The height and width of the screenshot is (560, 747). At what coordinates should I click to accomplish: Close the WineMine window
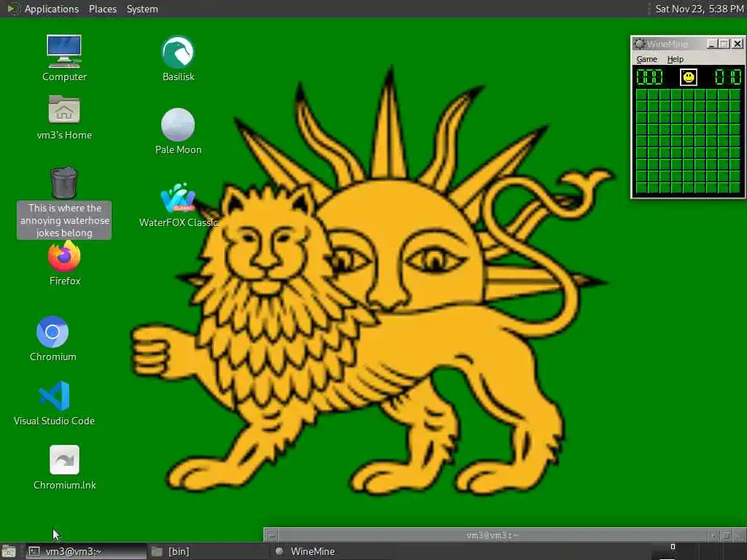tap(738, 44)
